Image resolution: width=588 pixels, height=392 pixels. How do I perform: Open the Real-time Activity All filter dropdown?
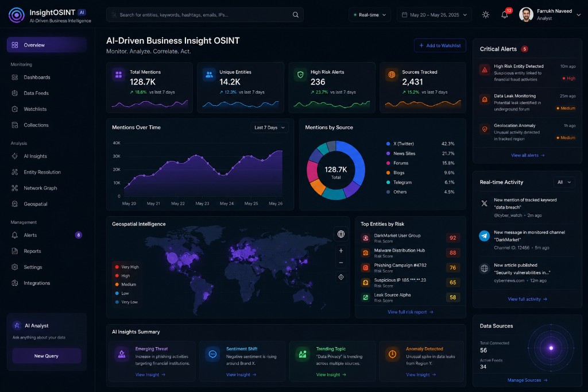click(564, 182)
